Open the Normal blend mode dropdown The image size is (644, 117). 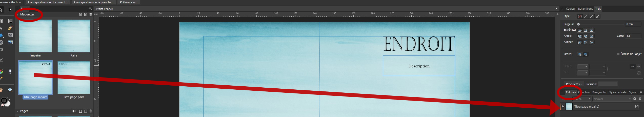[x=612, y=99]
